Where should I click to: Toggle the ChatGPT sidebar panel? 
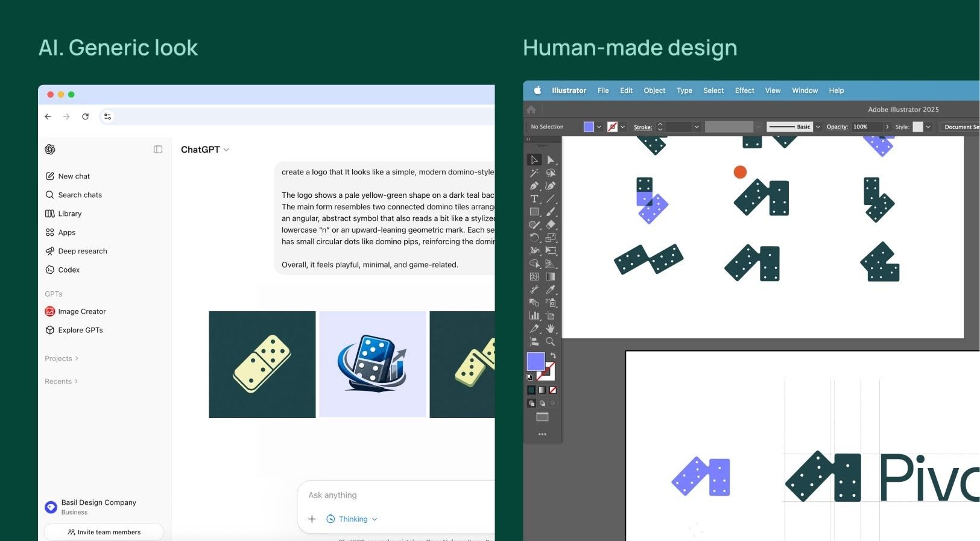point(158,150)
